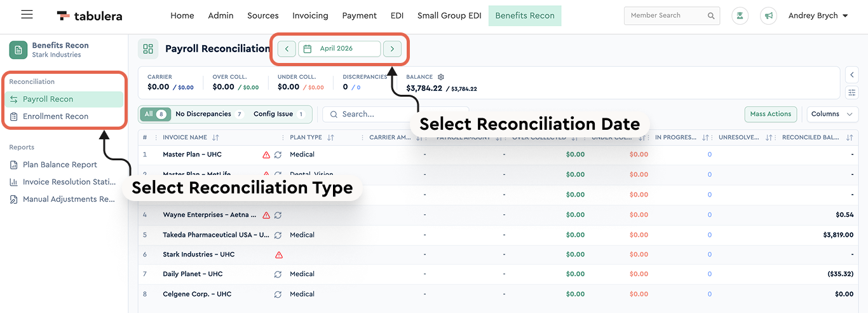Click refresh icon on Celgene Corp. – UHC
868x313 pixels.
[x=278, y=295]
